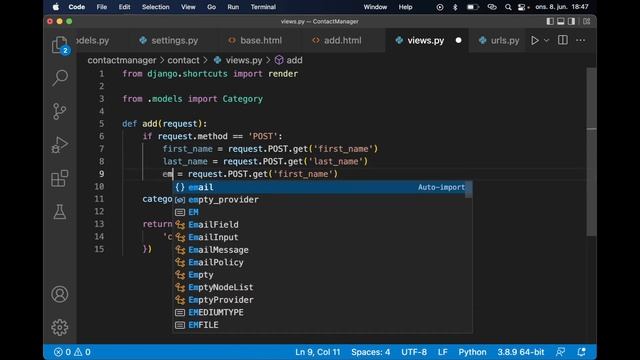This screenshot has width=640, height=360.
Task: Click battery icon in menu bar
Action: click(473, 7)
